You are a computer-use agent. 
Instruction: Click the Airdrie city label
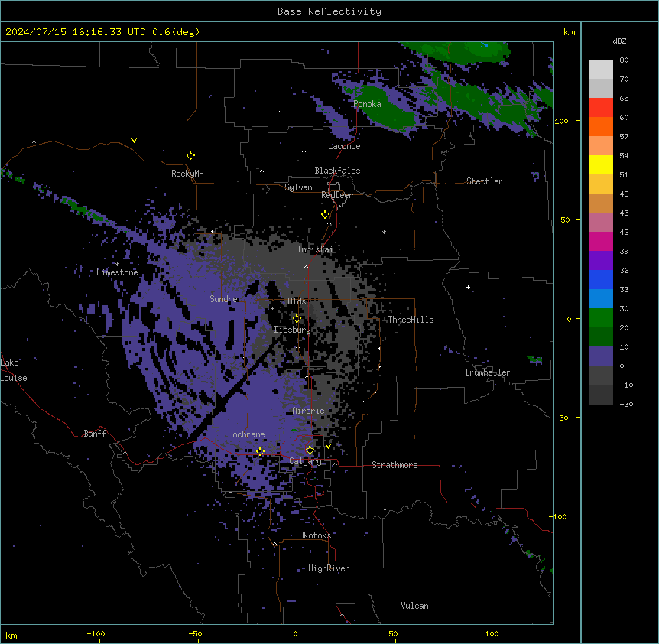pyautogui.click(x=309, y=411)
